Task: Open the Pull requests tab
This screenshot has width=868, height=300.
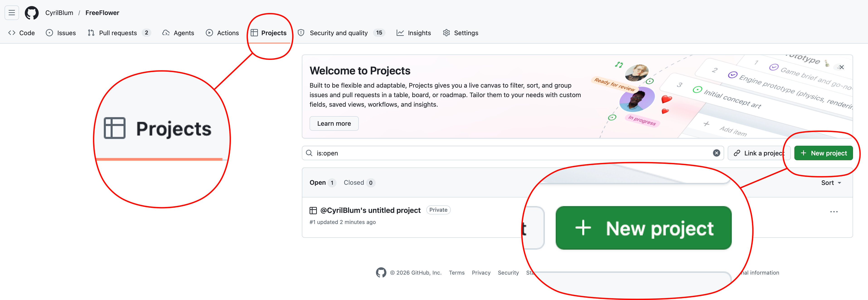Action: (119, 33)
